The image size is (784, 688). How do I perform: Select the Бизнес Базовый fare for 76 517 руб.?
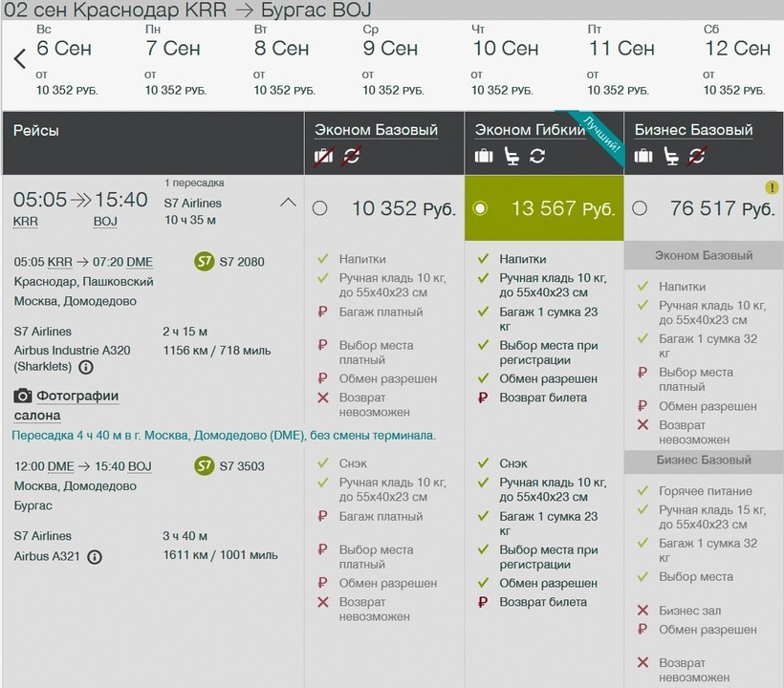point(640,208)
